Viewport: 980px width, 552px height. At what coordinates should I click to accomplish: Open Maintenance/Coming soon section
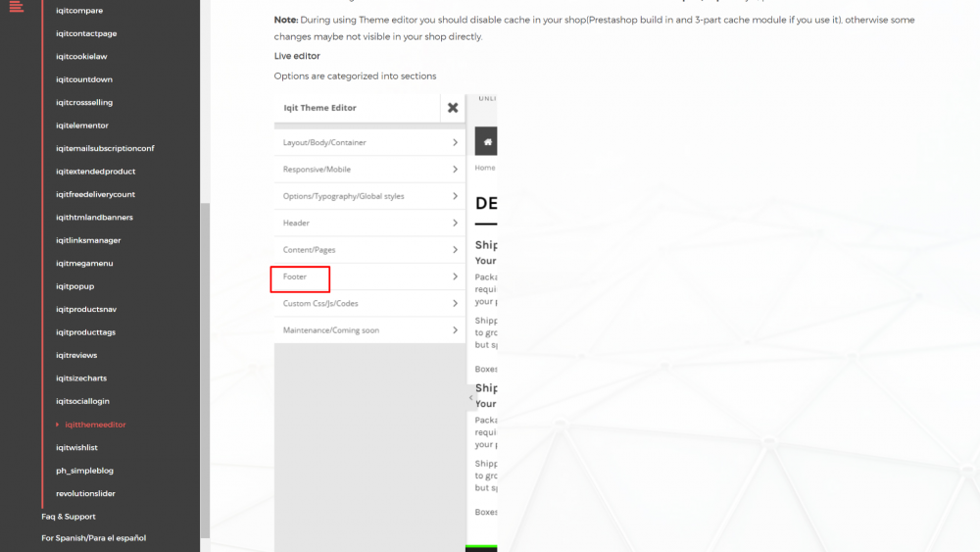click(x=369, y=330)
